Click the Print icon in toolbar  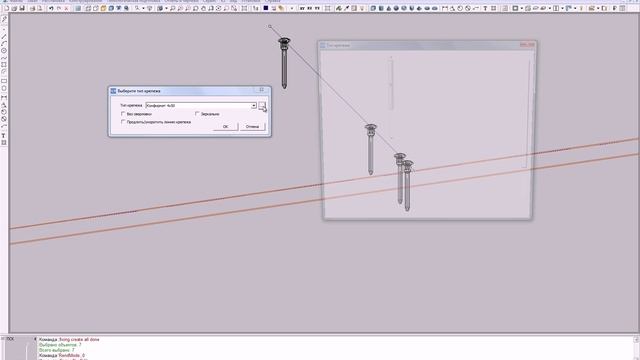(32, 8)
